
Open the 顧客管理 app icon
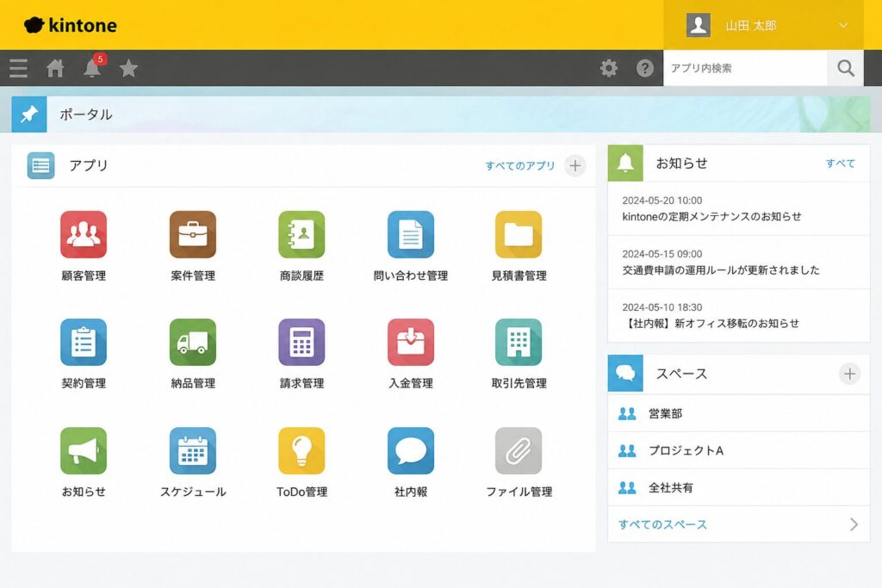pyautogui.click(x=84, y=234)
